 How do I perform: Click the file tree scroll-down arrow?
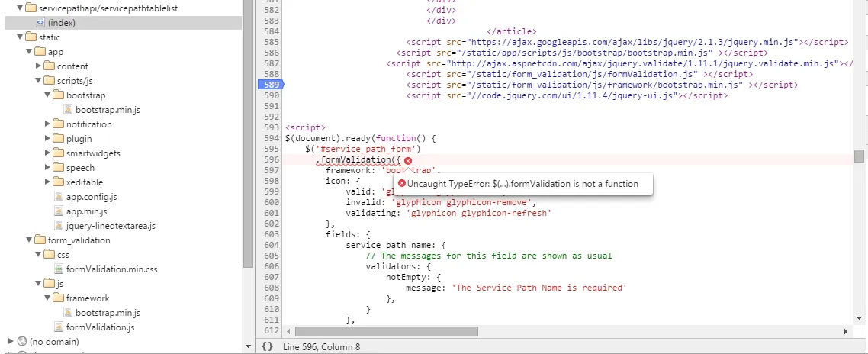249,347
